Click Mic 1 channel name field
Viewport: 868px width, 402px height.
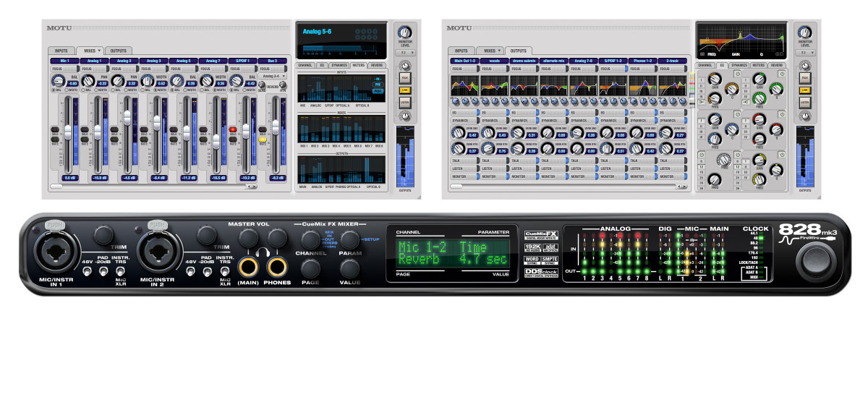(64, 61)
